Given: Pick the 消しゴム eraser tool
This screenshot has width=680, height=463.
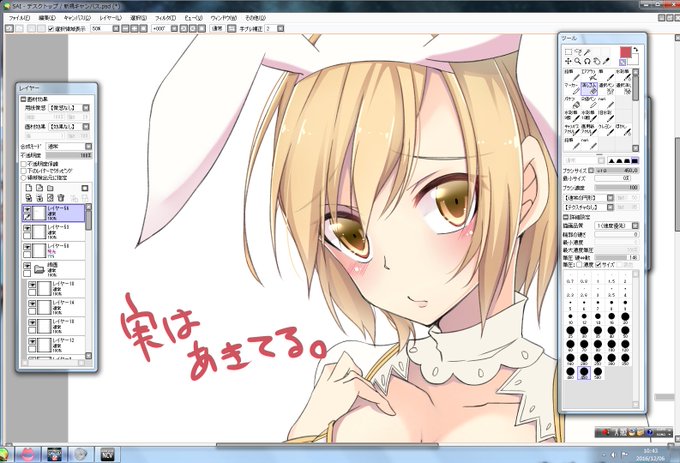Looking at the screenshot, I should click(x=589, y=89).
